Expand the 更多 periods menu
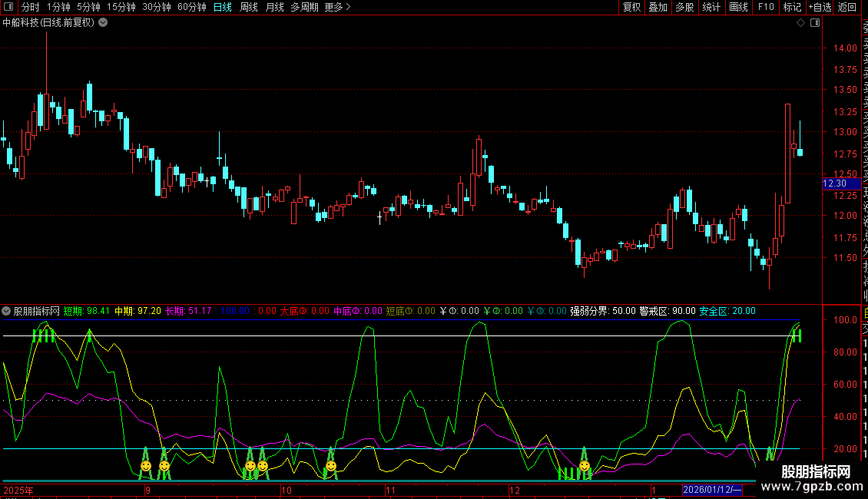 337,7
